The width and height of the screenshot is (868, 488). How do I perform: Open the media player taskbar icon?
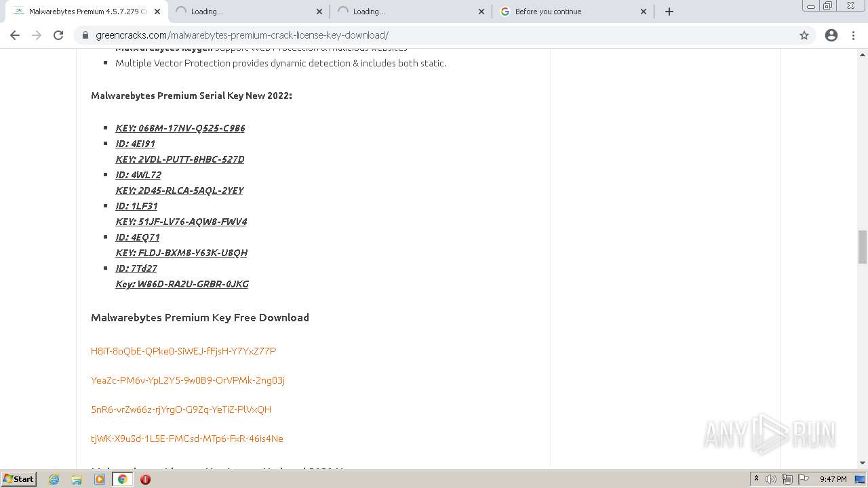point(100,479)
